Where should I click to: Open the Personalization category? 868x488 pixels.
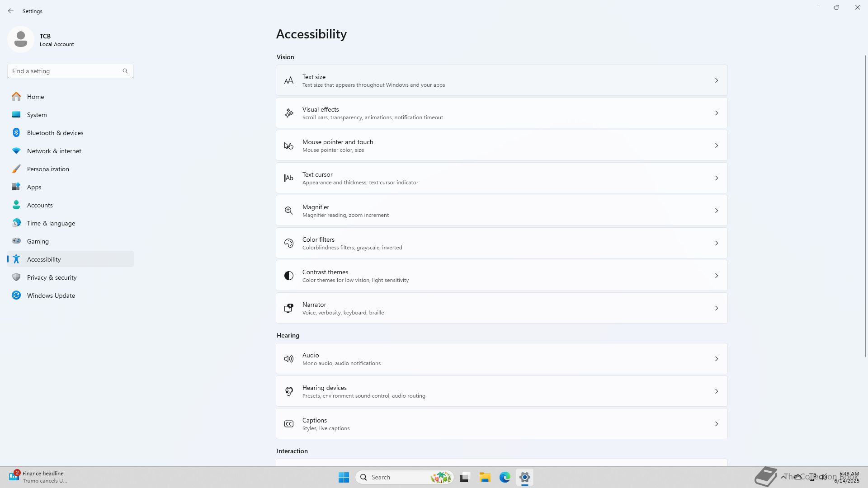[x=48, y=169]
